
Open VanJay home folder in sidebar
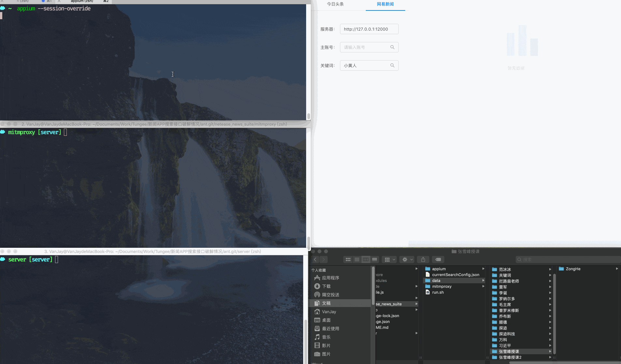(329, 312)
